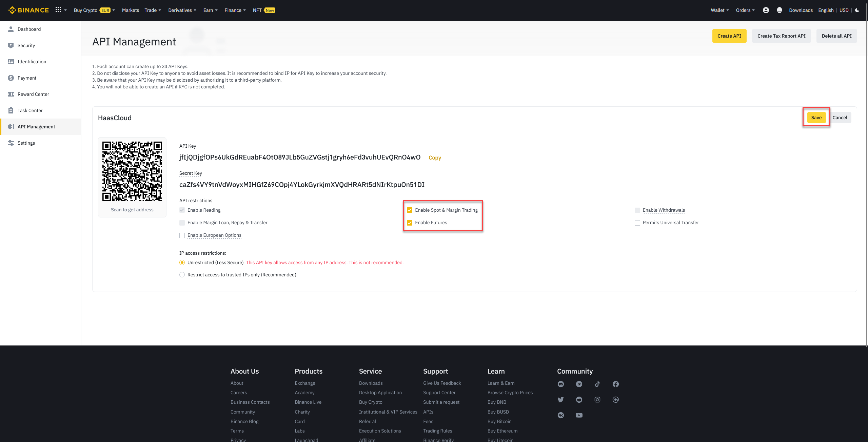Open the Markets menu item
The image size is (868, 442).
click(130, 10)
